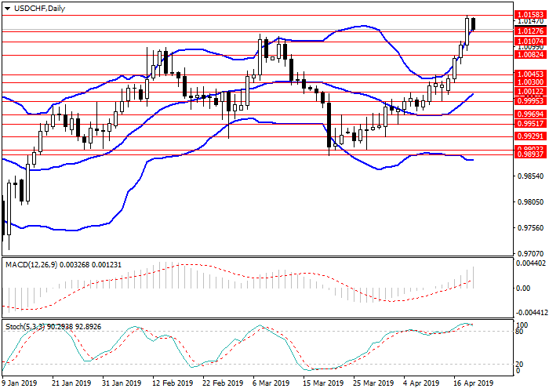Click the 9 Jan 2019 date label
The image size is (549, 392).
pos(21,384)
